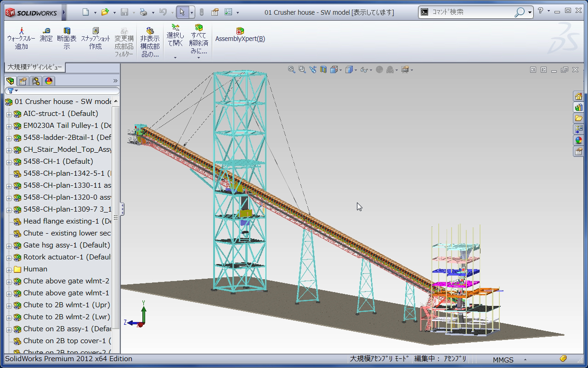Click the AssemblyXpert(B) button
Screen dimensions: 588x368
tap(240, 35)
